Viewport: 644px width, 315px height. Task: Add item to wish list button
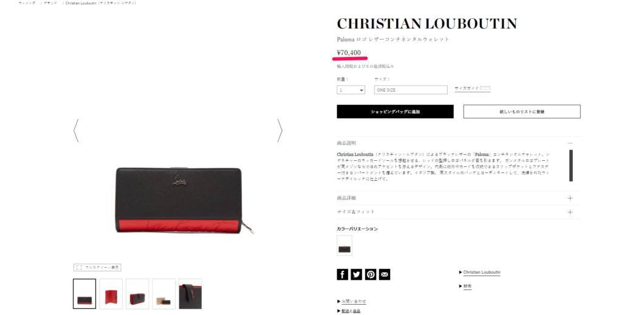[x=522, y=112]
